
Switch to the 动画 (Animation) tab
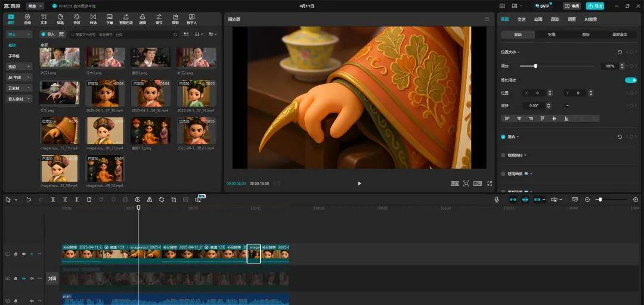point(538,19)
